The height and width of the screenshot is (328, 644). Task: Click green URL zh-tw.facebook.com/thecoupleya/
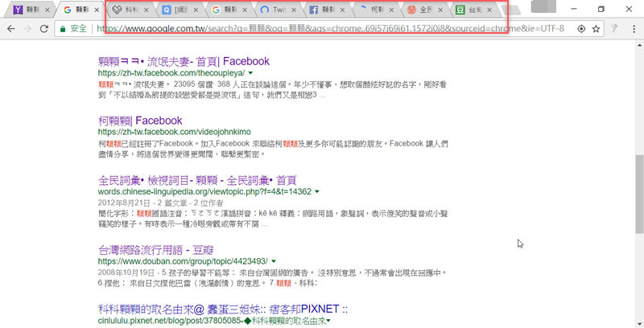pyautogui.click(x=171, y=73)
